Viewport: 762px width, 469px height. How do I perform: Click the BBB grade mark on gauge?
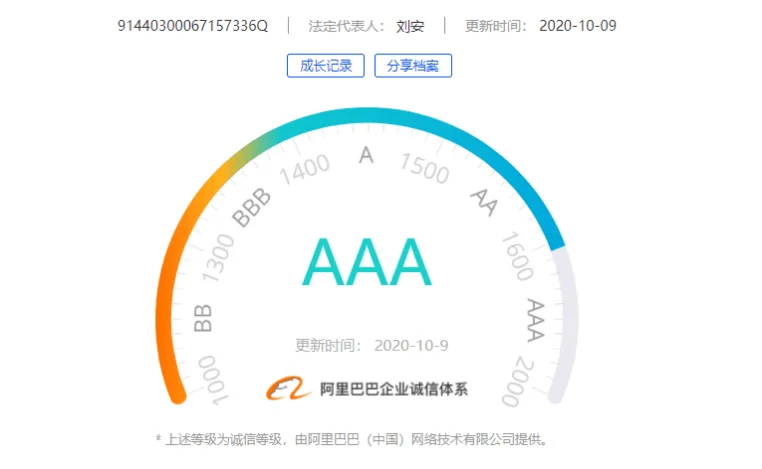251,208
